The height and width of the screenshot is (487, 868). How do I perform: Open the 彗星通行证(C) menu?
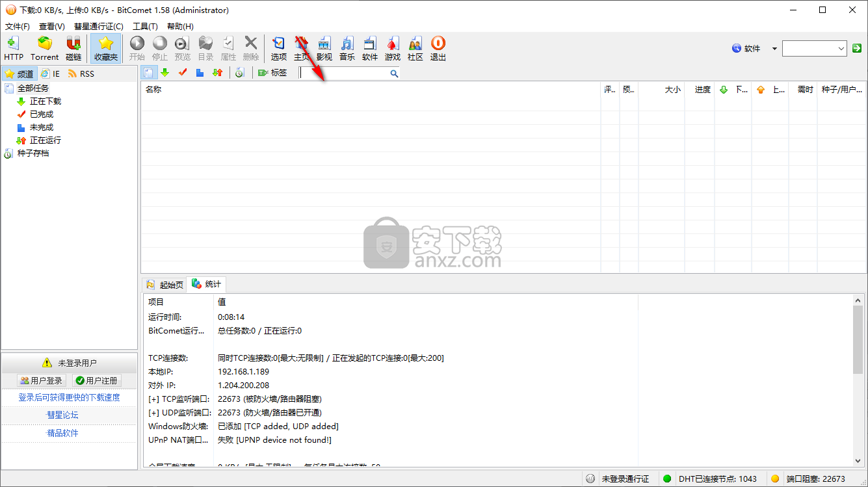tap(99, 27)
